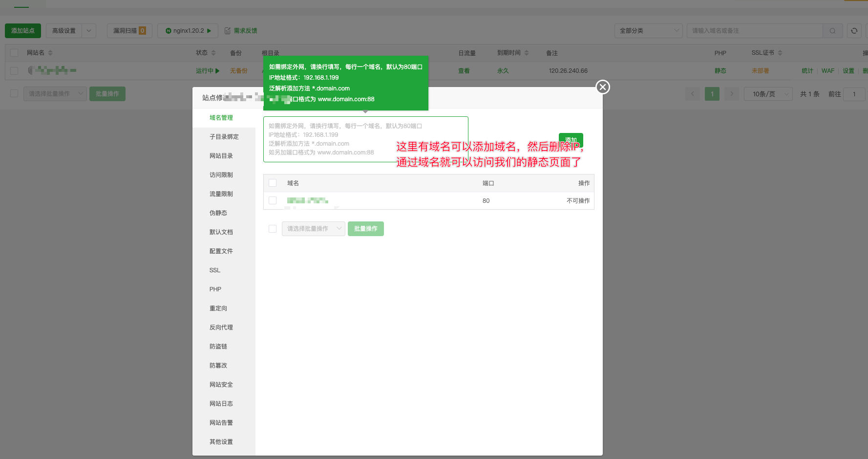868x459 pixels.
Task: Open the 全部分类 category dropdown
Action: click(649, 31)
